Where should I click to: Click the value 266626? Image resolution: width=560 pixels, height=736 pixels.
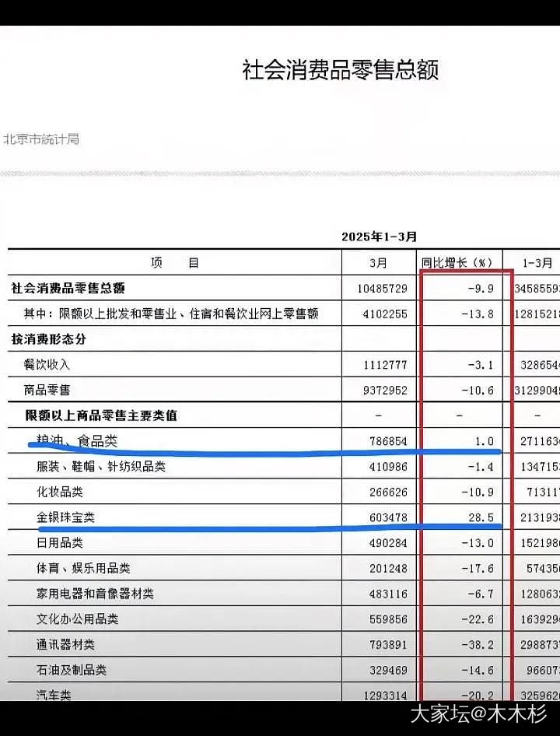coord(388,492)
